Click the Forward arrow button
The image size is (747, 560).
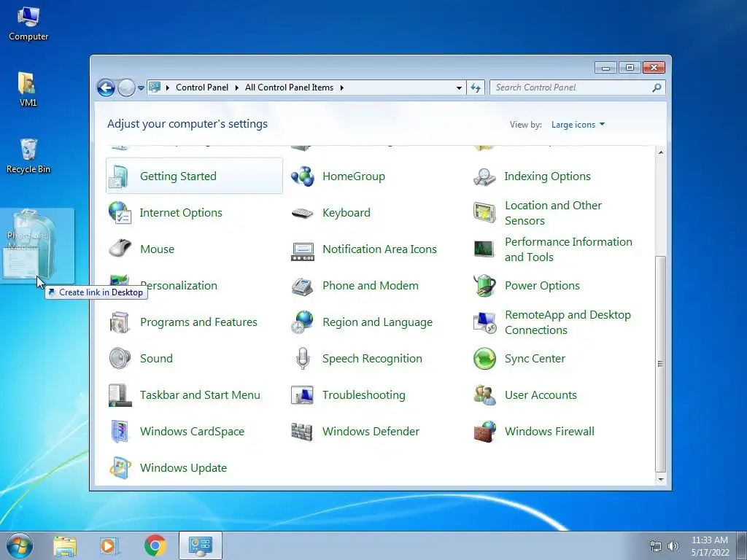[x=126, y=87]
